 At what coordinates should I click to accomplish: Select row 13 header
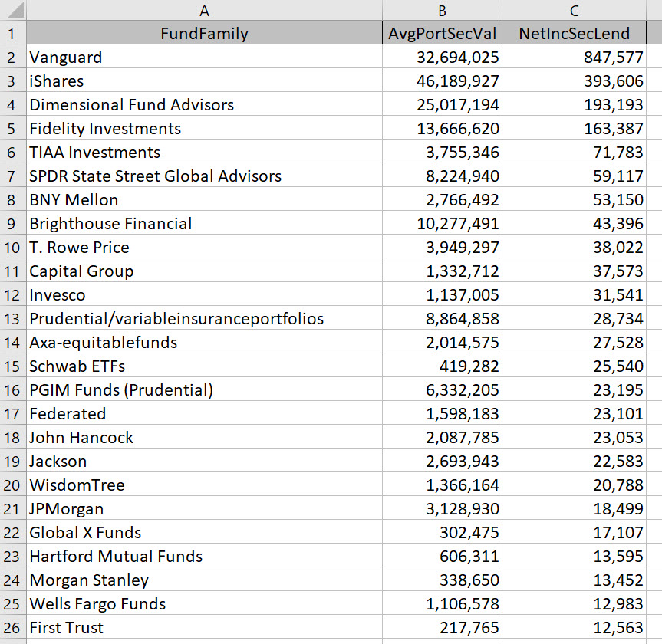[x=13, y=319]
